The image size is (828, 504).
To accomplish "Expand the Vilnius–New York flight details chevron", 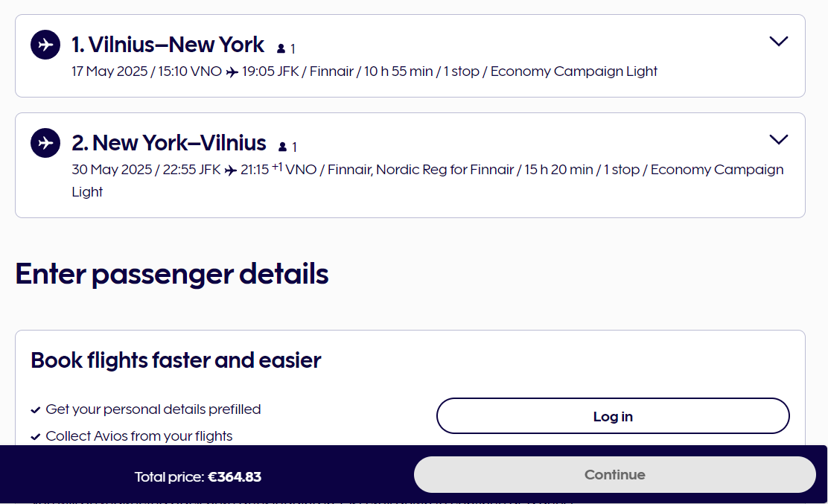I will pos(778,41).
